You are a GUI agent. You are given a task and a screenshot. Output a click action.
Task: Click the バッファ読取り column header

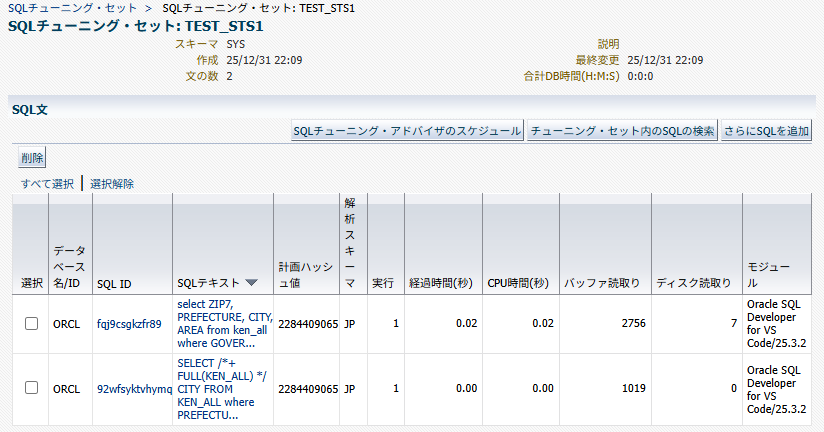[602, 283]
